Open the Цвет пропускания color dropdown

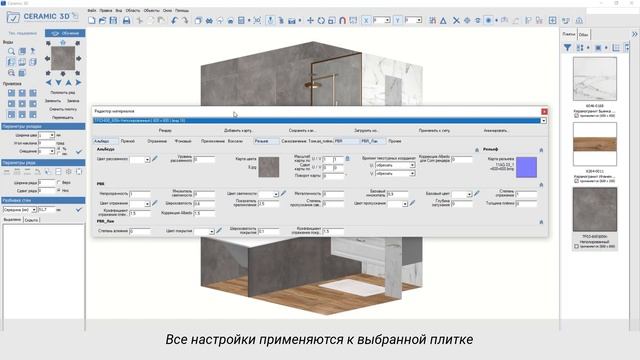tap(405, 204)
